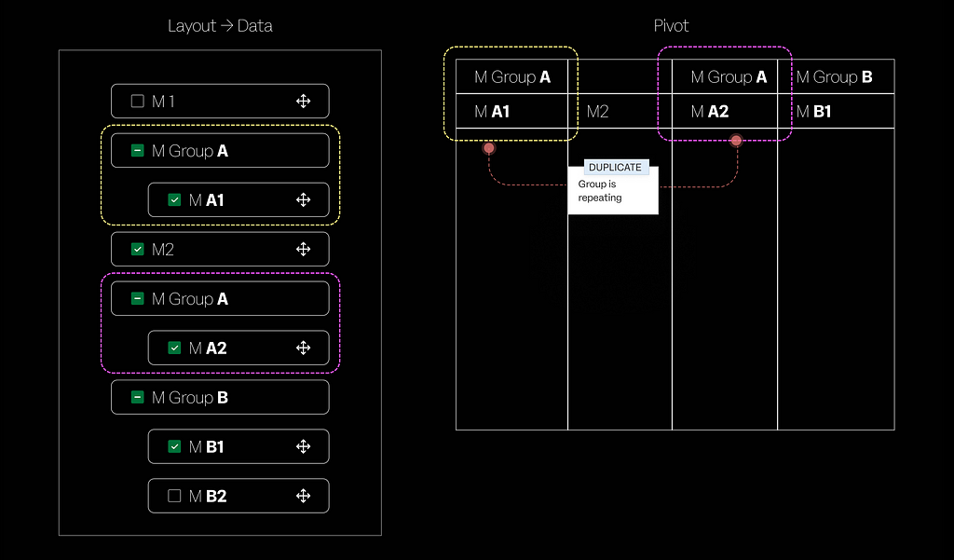Click the M2 row move handle icon

click(x=303, y=249)
